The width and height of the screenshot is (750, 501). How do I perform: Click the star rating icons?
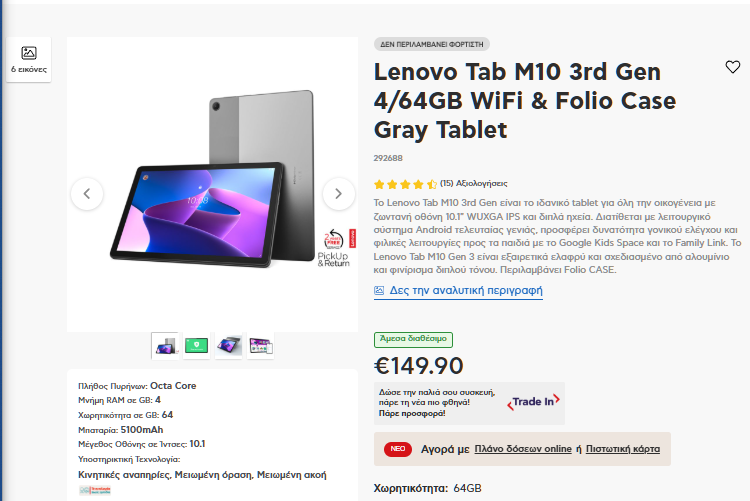[405, 184]
